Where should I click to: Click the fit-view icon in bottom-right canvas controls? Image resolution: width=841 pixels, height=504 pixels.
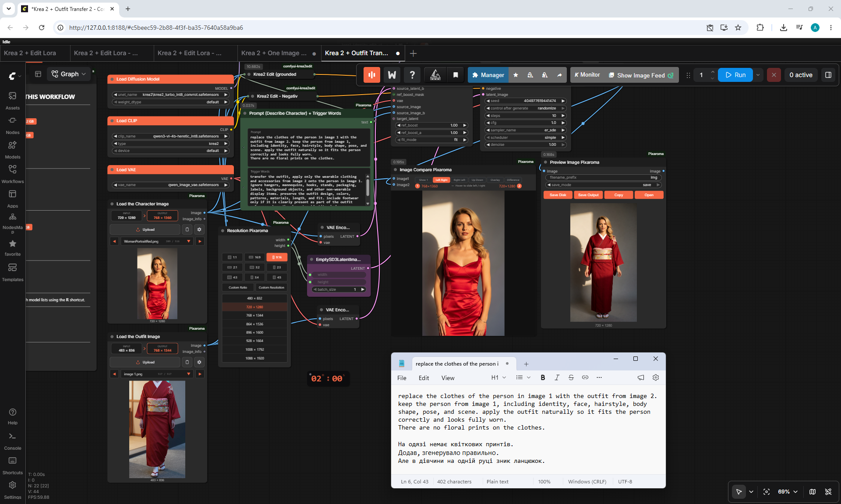(x=767, y=492)
